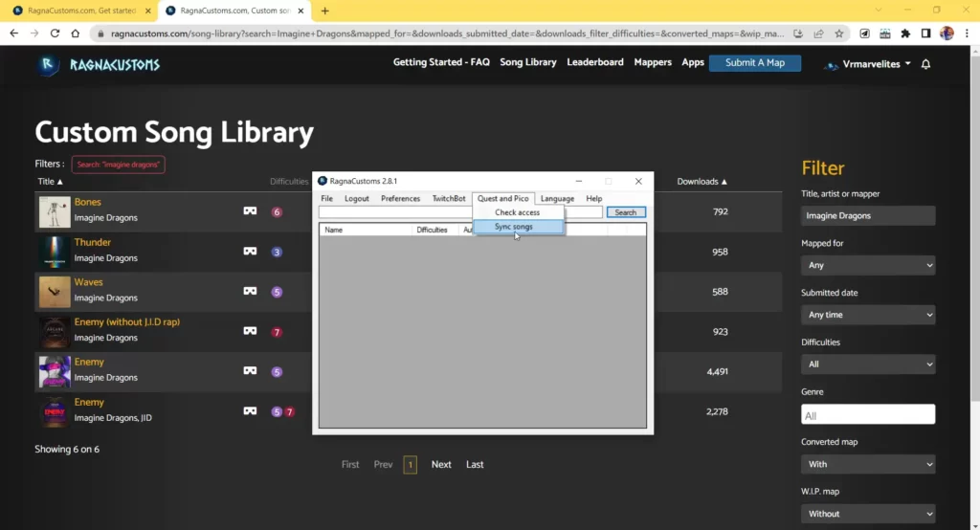The image size is (980, 530).
Task: Click the RagnaCustoms logo icon
Action: [48, 64]
